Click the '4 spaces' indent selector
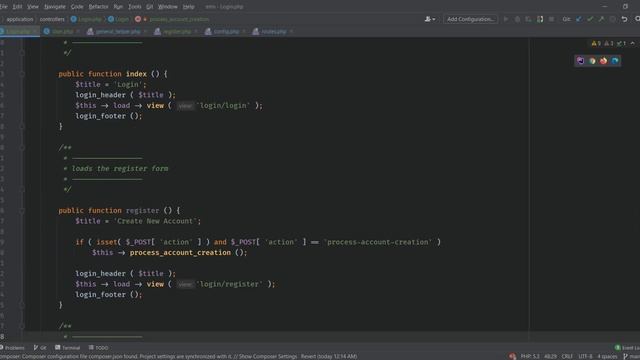Viewport: 640px width, 360px height. click(607, 356)
